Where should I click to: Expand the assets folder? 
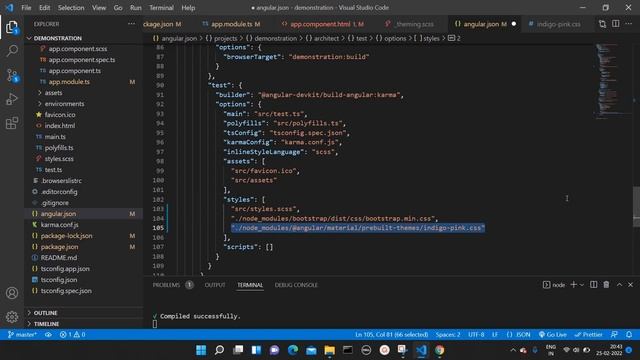click(53, 93)
